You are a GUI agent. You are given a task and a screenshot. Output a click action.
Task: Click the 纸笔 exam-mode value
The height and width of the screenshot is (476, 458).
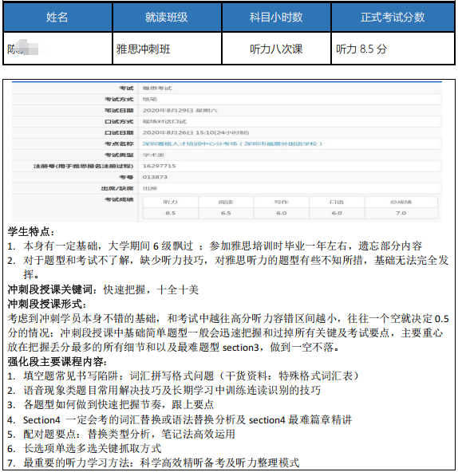pos(150,100)
